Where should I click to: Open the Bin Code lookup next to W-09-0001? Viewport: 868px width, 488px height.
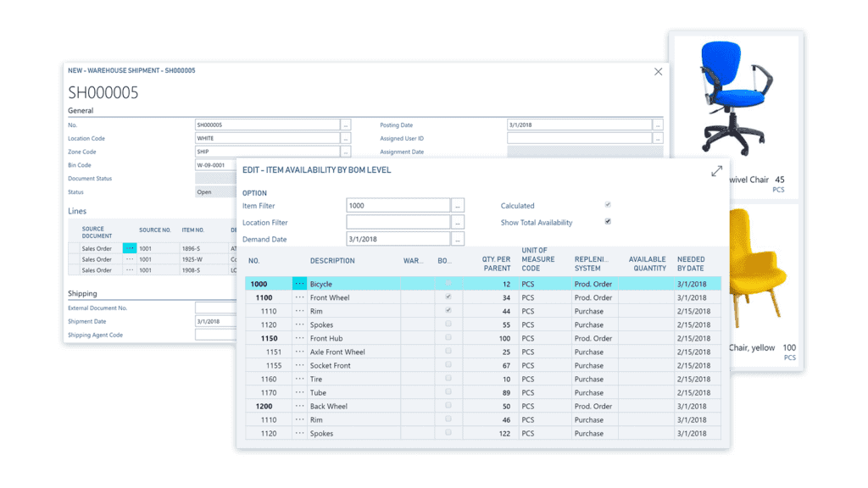pos(347,165)
